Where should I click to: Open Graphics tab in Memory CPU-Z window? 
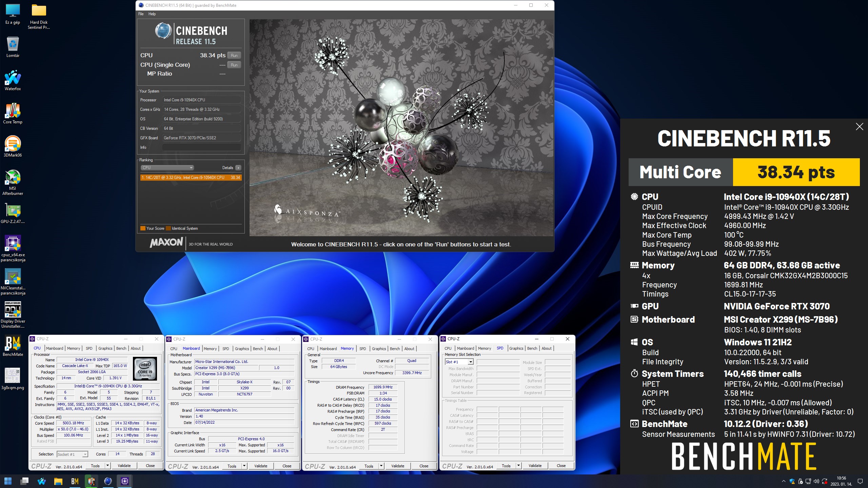point(379,349)
